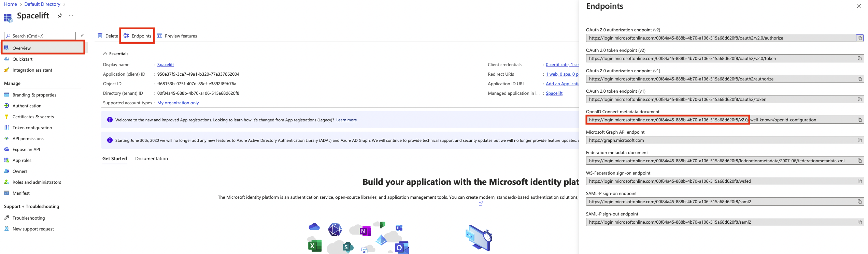
Task: Open the Endpoints pane from toolbar
Action: [x=137, y=36]
